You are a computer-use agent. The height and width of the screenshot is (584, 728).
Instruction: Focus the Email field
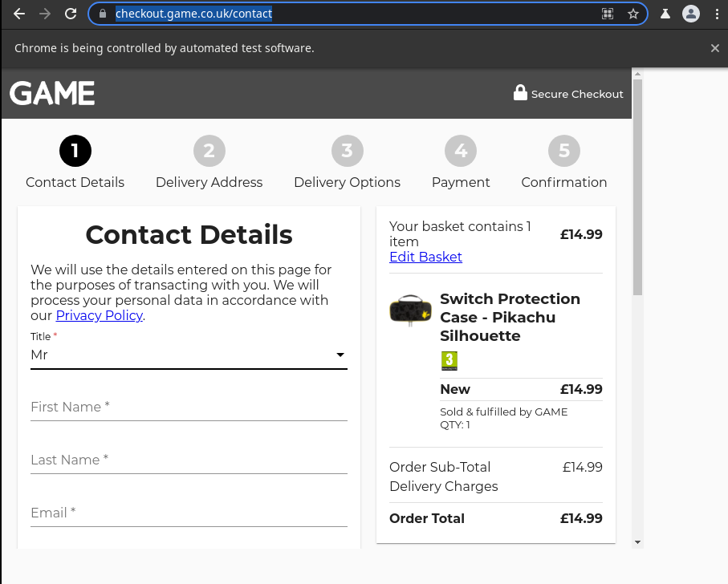click(x=189, y=513)
